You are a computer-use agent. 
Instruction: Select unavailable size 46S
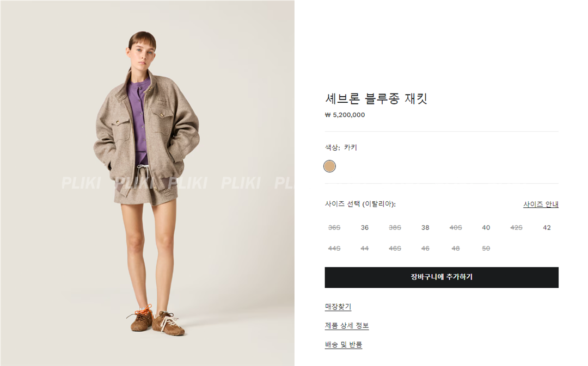point(395,249)
